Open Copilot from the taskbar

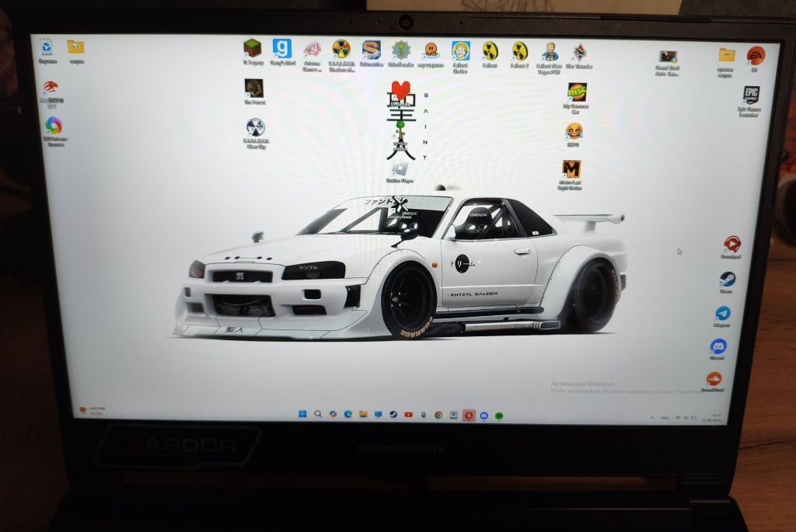(333, 414)
